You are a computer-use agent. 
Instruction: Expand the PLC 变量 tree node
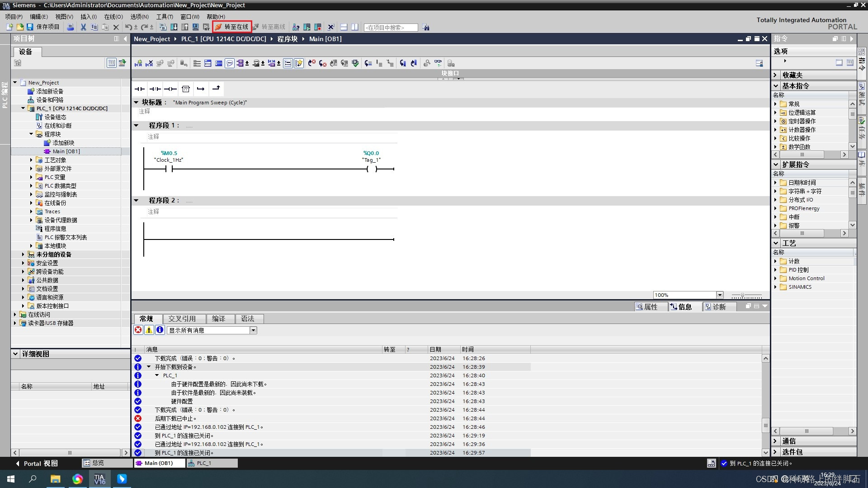tap(31, 177)
